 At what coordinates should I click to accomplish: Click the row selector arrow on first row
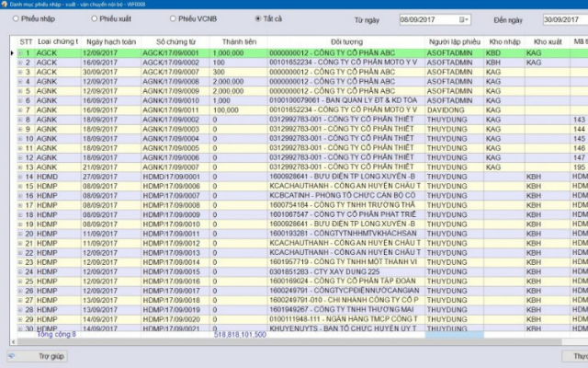[x=11, y=53]
